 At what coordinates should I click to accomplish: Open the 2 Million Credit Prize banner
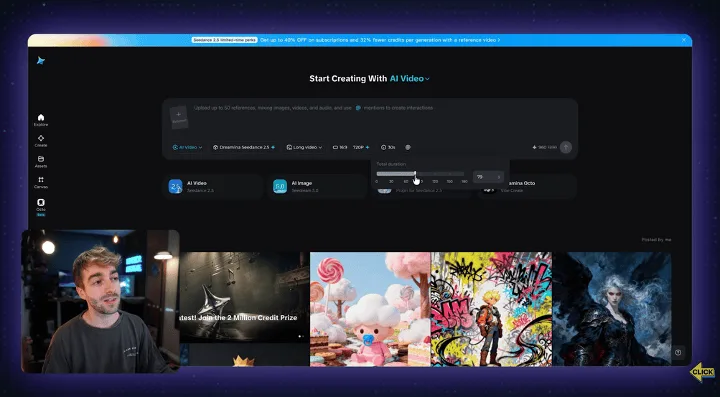(244, 297)
